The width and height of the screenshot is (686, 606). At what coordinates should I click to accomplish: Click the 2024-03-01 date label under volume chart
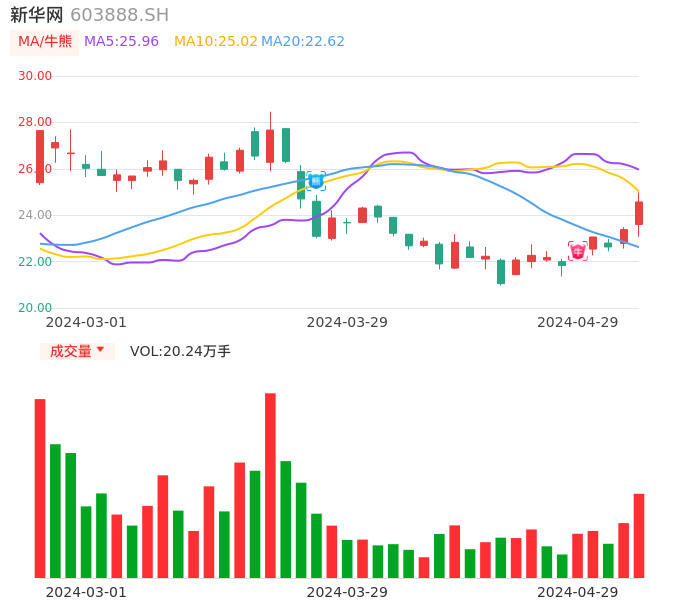coord(86,592)
